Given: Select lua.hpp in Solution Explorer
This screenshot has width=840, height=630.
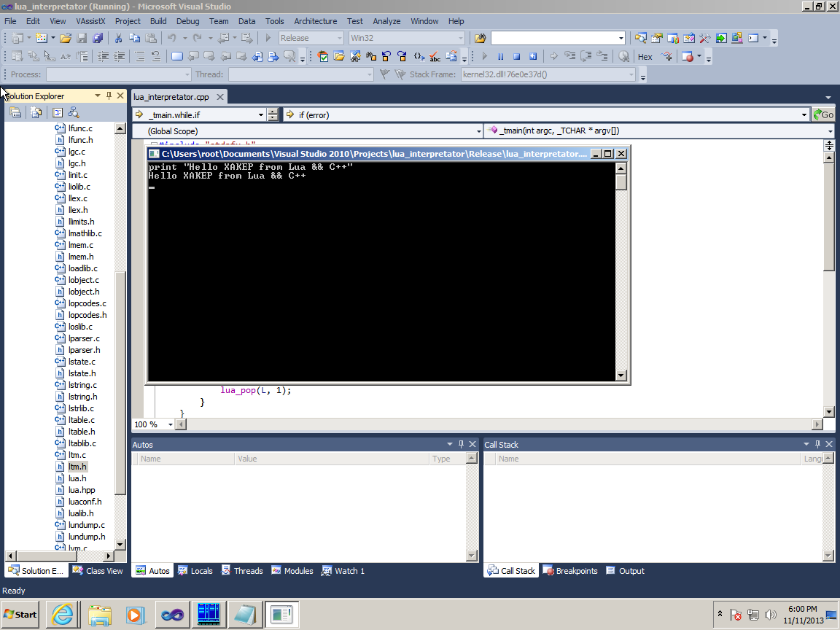Looking at the screenshot, I should click(82, 490).
